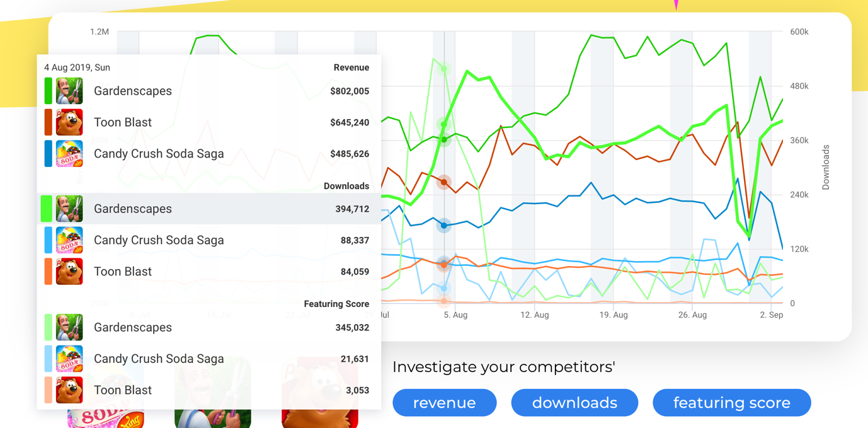Click the blue Candy Crush revenue color swatch
Screen dimensions: 868x428
pyautogui.click(x=49, y=154)
